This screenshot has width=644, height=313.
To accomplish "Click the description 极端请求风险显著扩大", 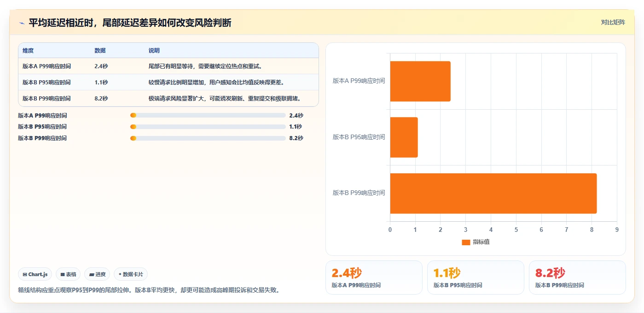I will pos(225,99).
